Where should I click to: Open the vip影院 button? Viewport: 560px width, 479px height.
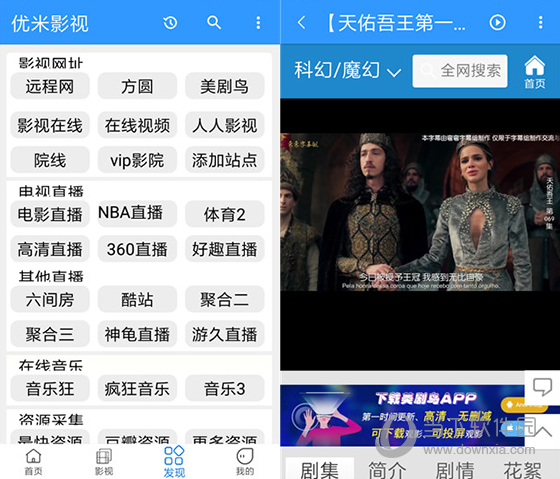pos(137,160)
